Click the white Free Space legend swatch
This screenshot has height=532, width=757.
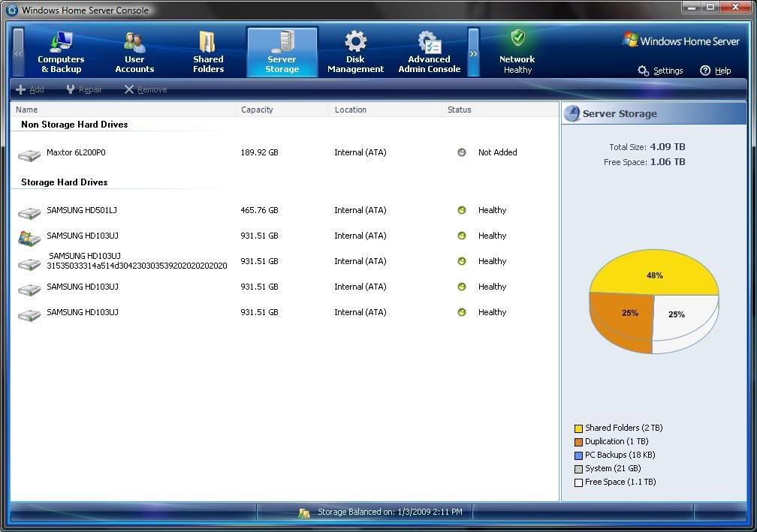pyautogui.click(x=578, y=482)
